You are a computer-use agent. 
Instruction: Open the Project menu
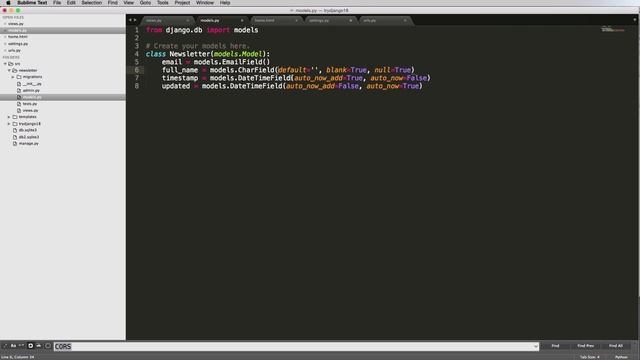[182, 3]
